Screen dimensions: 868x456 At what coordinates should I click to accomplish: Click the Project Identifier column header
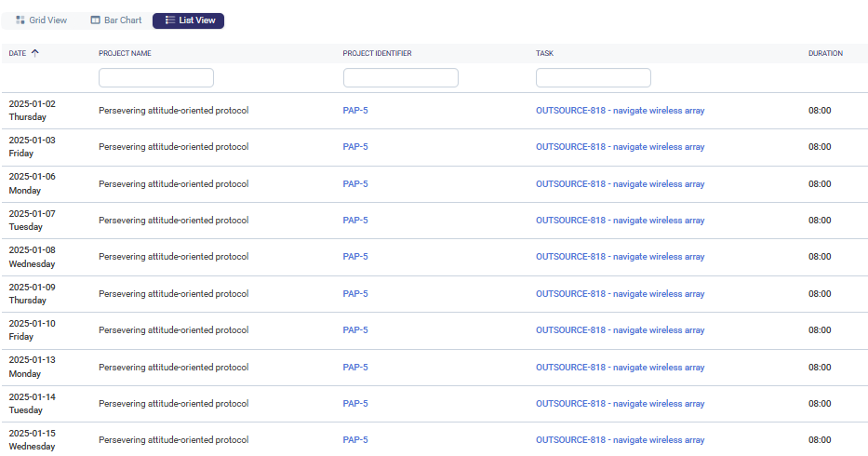tap(377, 53)
